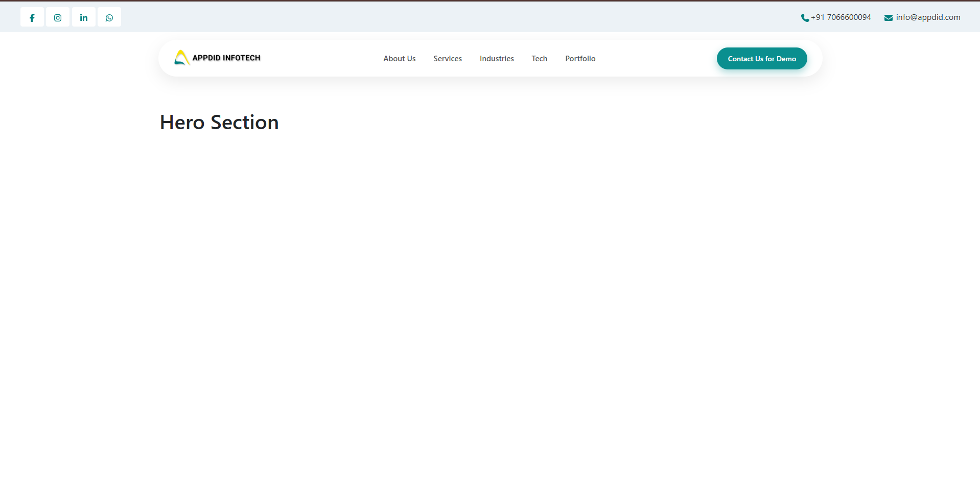Click the empty middle of gray top bar
Screen dimensions: 980x488
click(x=460, y=17)
